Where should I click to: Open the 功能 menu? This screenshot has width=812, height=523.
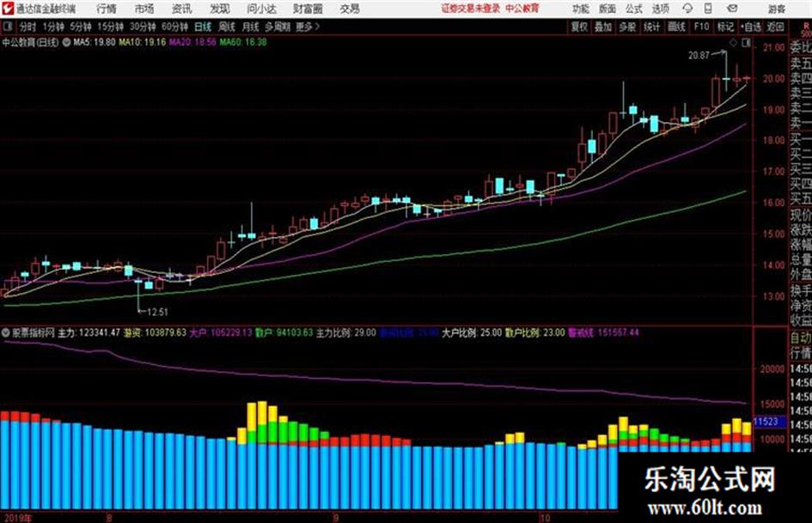click(x=581, y=9)
